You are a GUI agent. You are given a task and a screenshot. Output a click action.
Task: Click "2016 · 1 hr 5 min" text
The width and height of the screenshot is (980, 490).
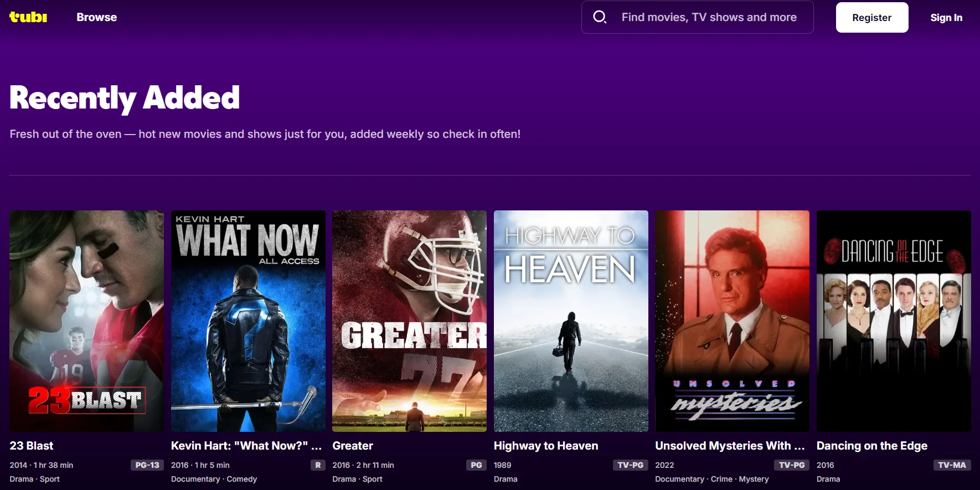[x=200, y=465]
